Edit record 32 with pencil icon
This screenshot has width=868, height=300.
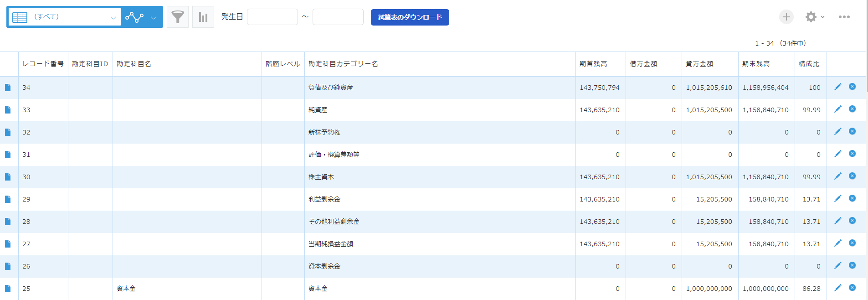[x=837, y=131]
